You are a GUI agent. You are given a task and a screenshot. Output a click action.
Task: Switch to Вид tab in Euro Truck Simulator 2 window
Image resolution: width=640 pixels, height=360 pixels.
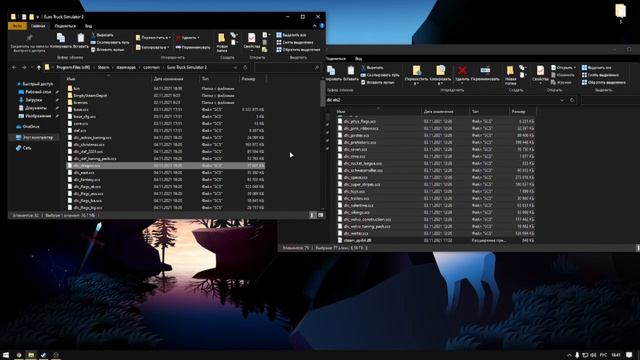(x=88, y=26)
